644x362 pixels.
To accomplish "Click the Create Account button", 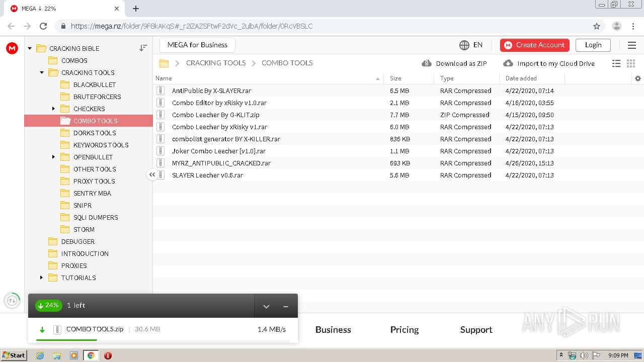I will (535, 45).
